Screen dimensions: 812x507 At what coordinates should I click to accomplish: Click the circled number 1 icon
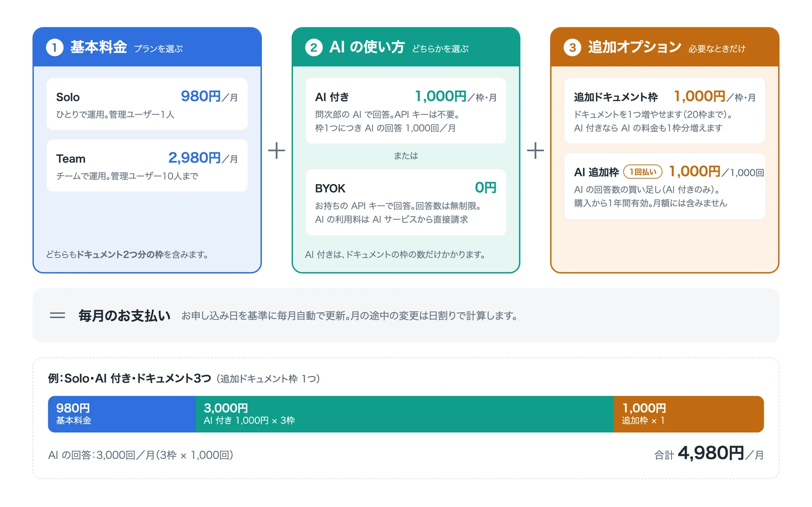point(55,48)
